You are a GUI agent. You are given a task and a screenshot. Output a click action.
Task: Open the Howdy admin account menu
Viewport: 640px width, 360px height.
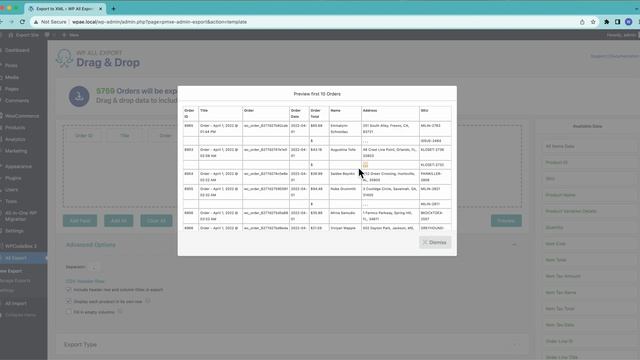tap(621, 35)
